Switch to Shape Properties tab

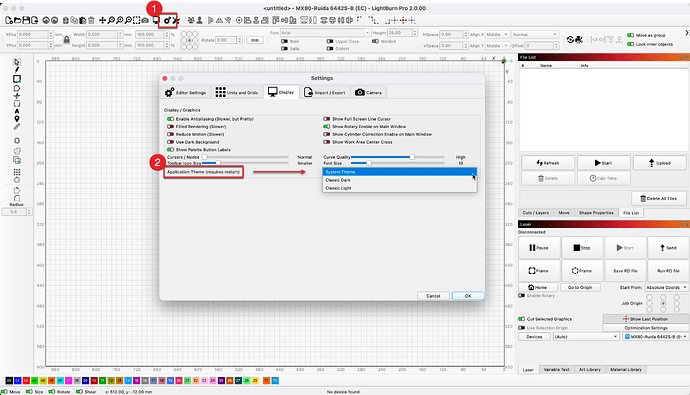point(596,213)
